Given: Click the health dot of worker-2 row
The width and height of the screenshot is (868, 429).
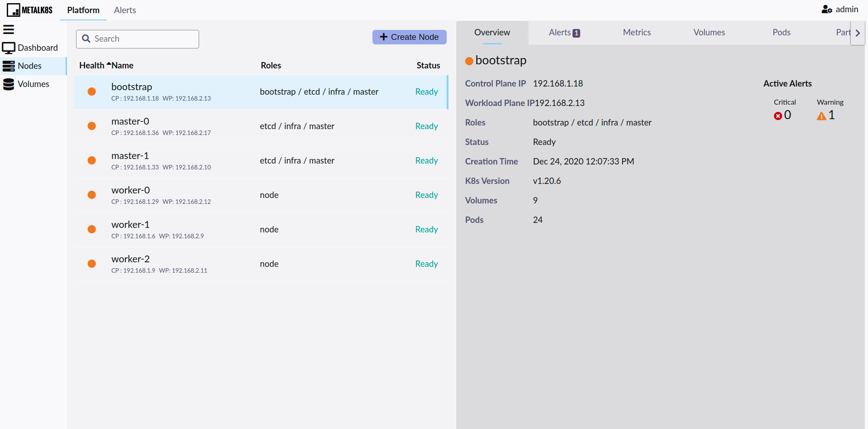Looking at the screenshot, I should click(x=92, y=264).
